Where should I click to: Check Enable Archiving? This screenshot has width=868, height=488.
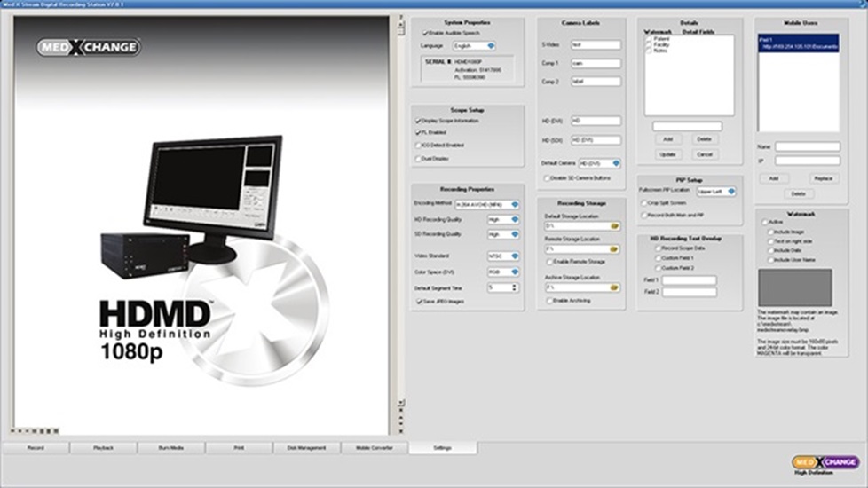point(549,301)
